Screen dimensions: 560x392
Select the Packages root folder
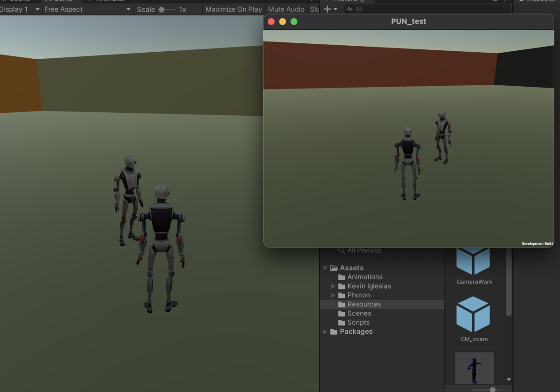(x=356, y=331)
